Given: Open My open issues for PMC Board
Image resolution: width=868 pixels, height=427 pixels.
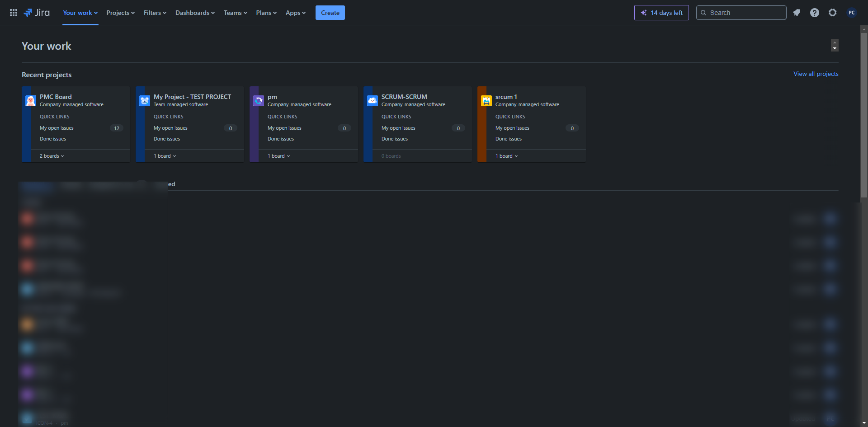Looking at the screenshot, I should click(57, 128).
